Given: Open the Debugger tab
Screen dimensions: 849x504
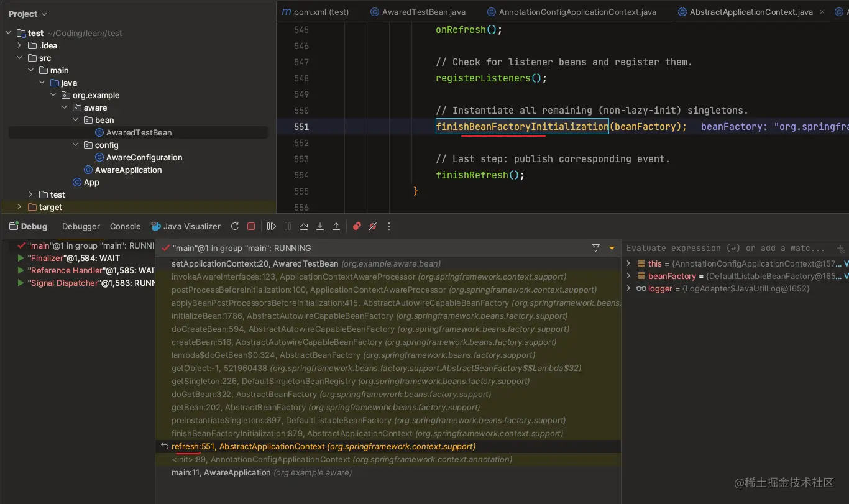Looking at the screenshot, I should click(x=81, y=227).
